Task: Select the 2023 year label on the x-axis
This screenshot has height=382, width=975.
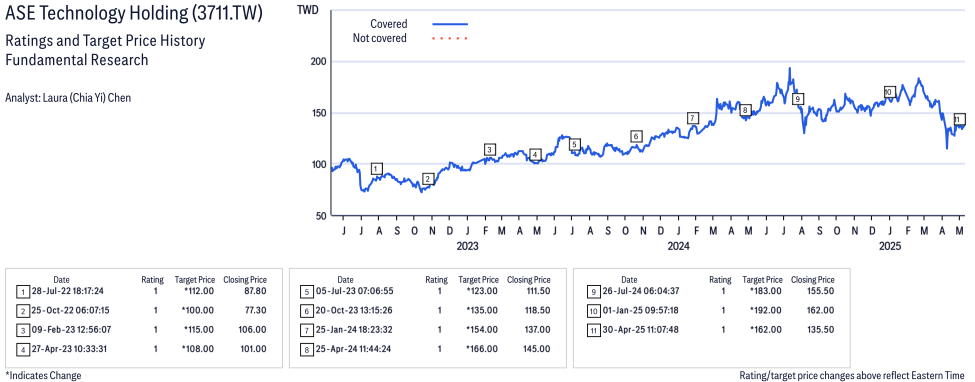Action: (467, 246)
